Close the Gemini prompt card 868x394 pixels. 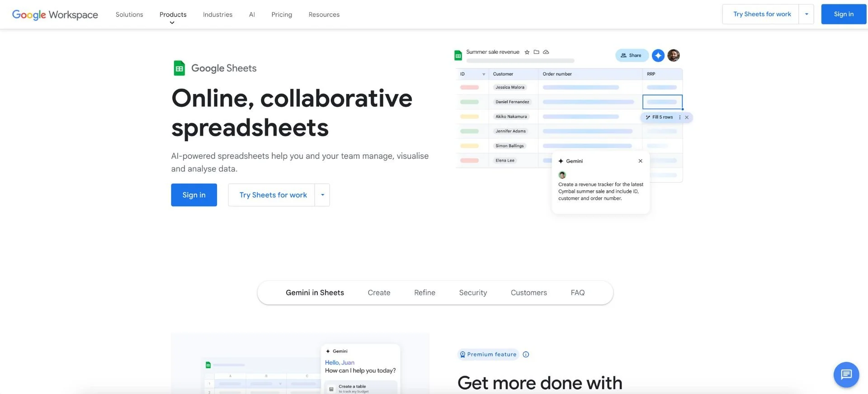[640, 161]
